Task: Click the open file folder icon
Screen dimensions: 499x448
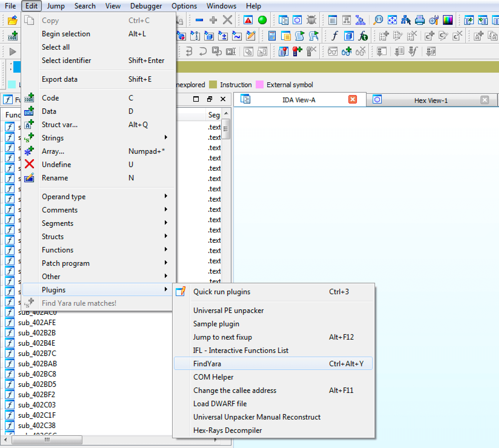Action: click(12, 21)
